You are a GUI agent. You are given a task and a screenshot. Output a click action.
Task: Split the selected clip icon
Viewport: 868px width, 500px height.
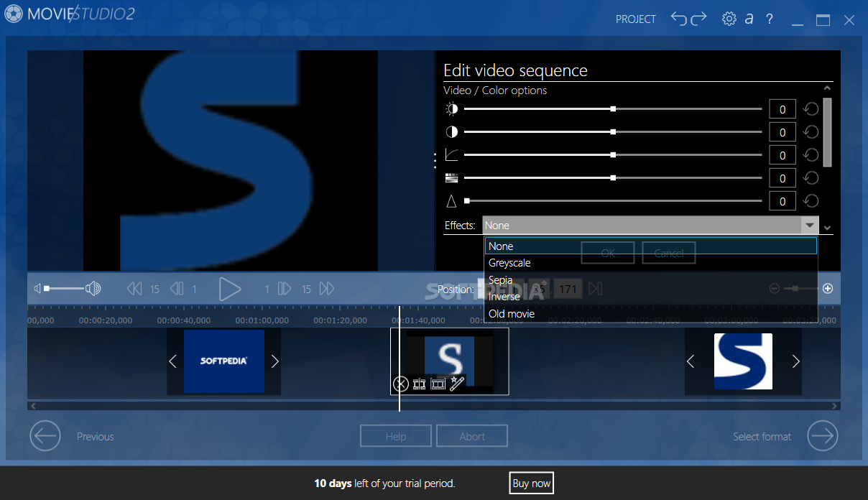pyautogui.click(x=420, y=384)
